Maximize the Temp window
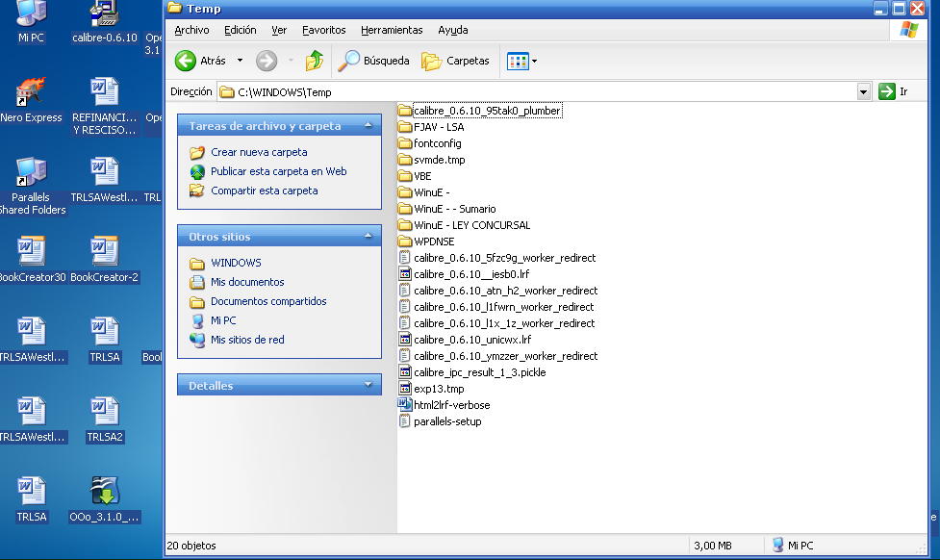The width and height of the screenshot is (940, 560). pyautogui.click(x=899, y=9)
